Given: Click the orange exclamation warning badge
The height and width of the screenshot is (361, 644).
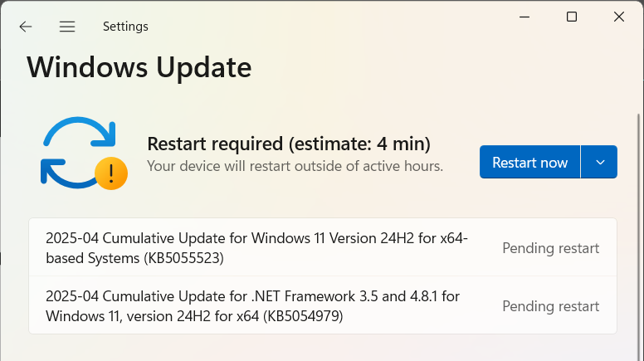Looking at the screenshot, I should pos(111,173).
